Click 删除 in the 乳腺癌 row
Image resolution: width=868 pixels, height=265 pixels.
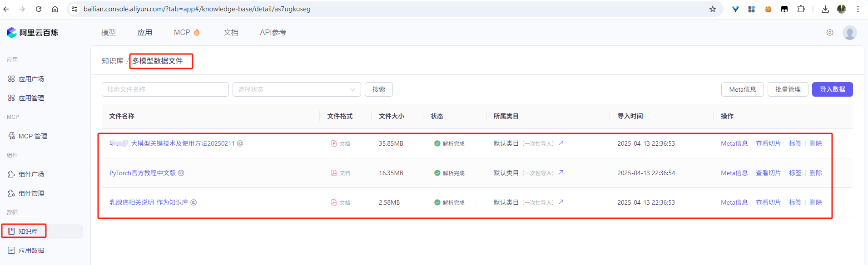click(816, 202)
